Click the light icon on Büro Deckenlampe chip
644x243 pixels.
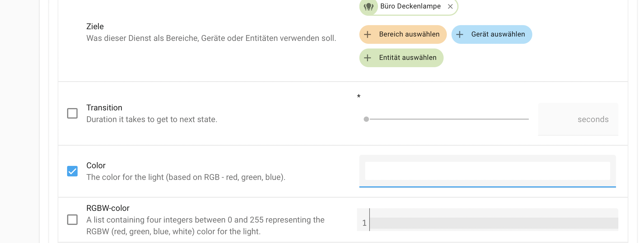tap(369, 6)
